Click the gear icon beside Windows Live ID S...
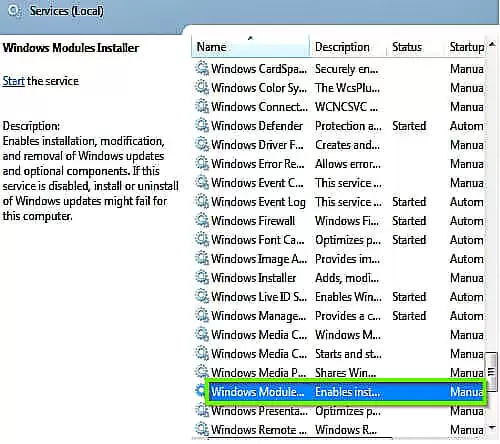This screenshot has height=444, width=500. [x=202, y=296]
